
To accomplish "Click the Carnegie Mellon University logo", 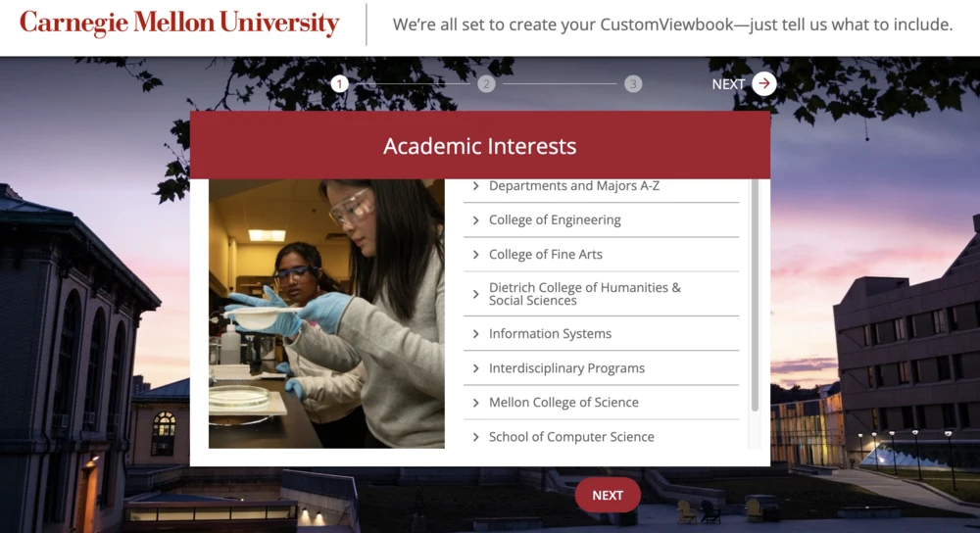I will click(179, 24).
